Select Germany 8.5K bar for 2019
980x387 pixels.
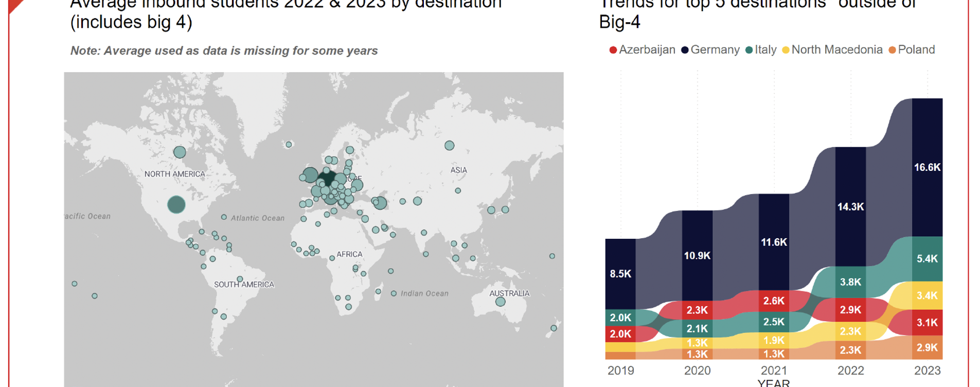click(620, 274)
